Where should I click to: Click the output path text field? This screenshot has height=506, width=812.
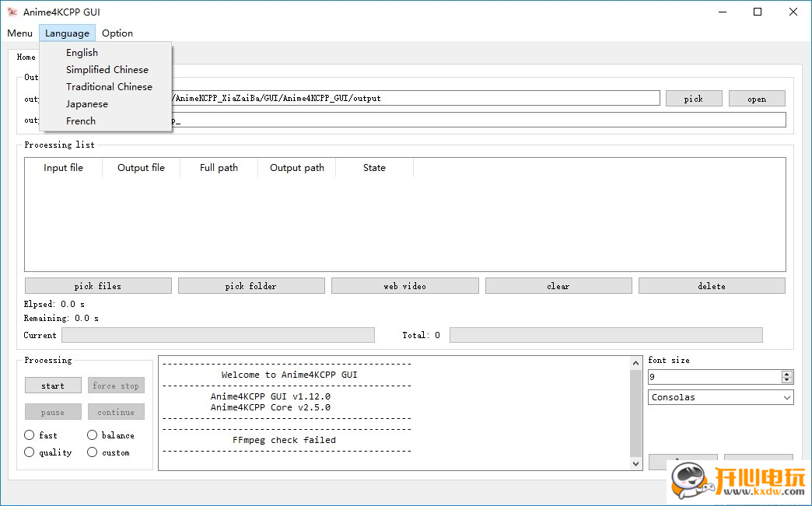click(415, 98)
